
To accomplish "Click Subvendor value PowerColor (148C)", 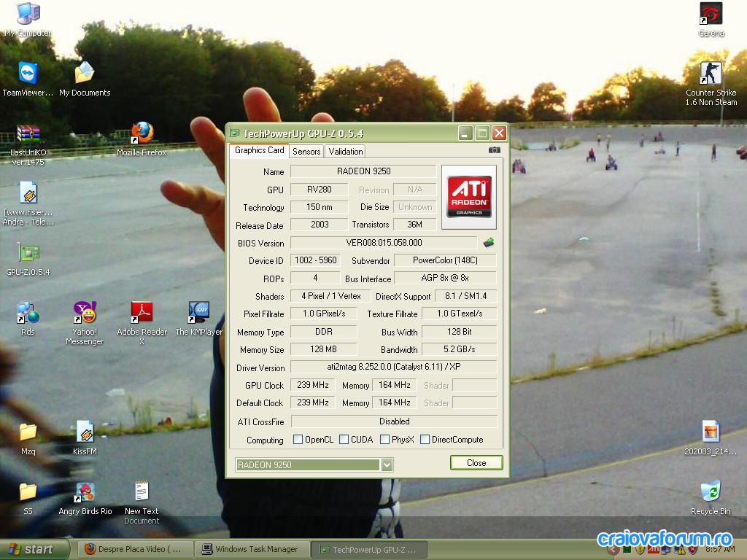I will [x=446, y=260].
